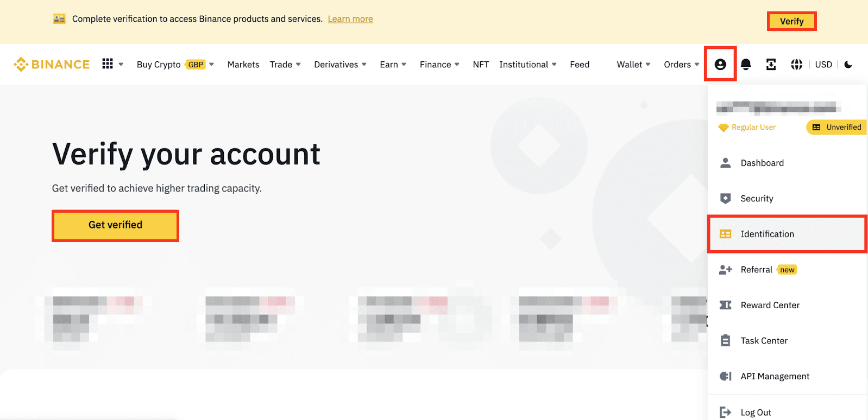
Task: Open the Finance menu
Action: [435, 65]
